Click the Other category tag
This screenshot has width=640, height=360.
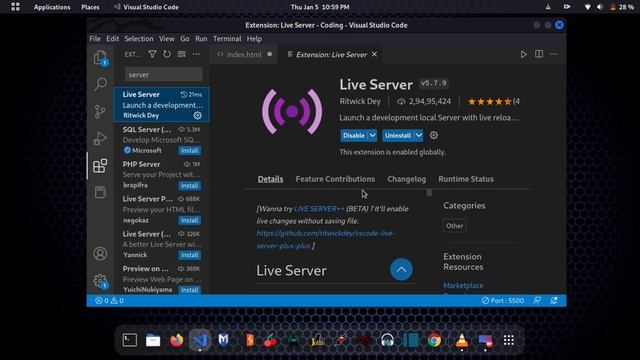tap(454, 226)
